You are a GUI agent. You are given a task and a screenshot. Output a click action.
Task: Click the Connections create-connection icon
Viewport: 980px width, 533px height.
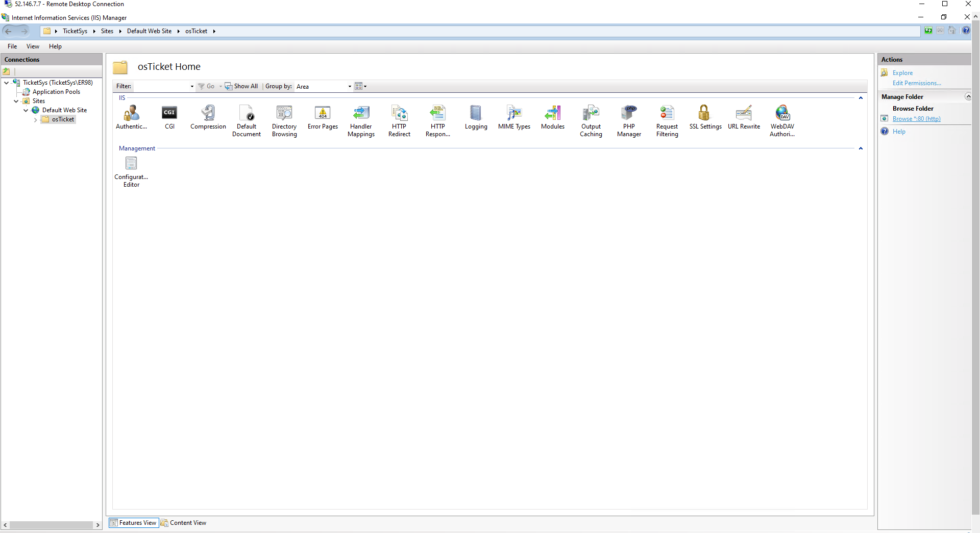[7, 71]
